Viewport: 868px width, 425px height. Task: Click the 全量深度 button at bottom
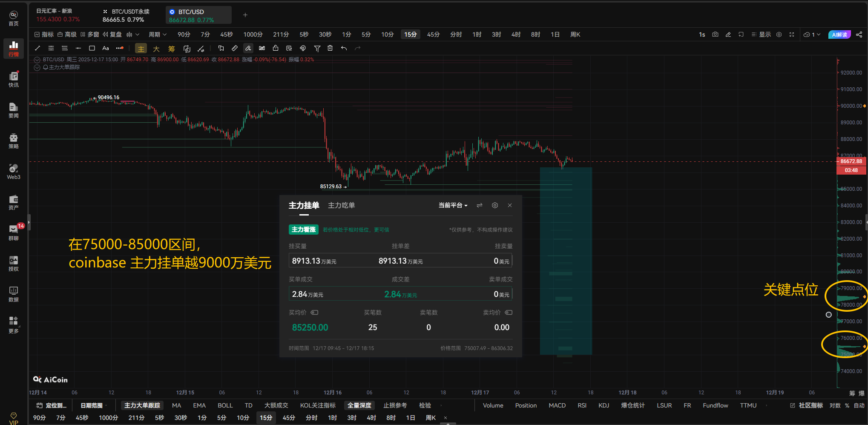(359, 405)
